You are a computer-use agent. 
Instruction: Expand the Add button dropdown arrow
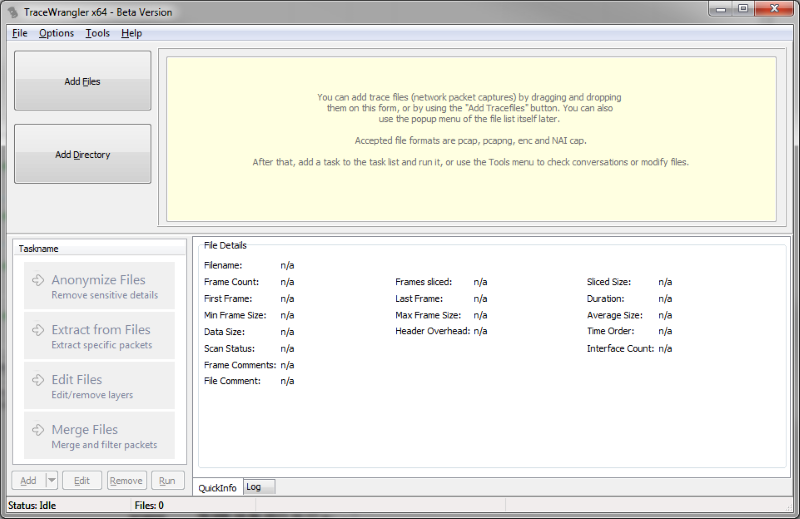[x=52, y=480]
